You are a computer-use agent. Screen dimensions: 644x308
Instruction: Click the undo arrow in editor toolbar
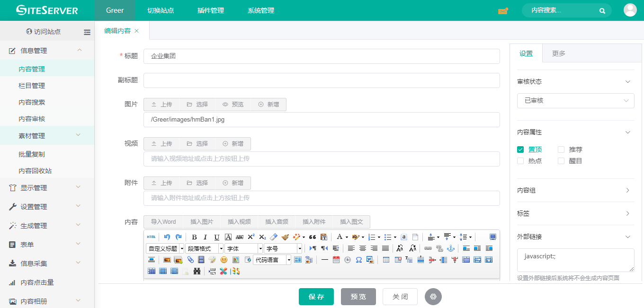(167, 237)
